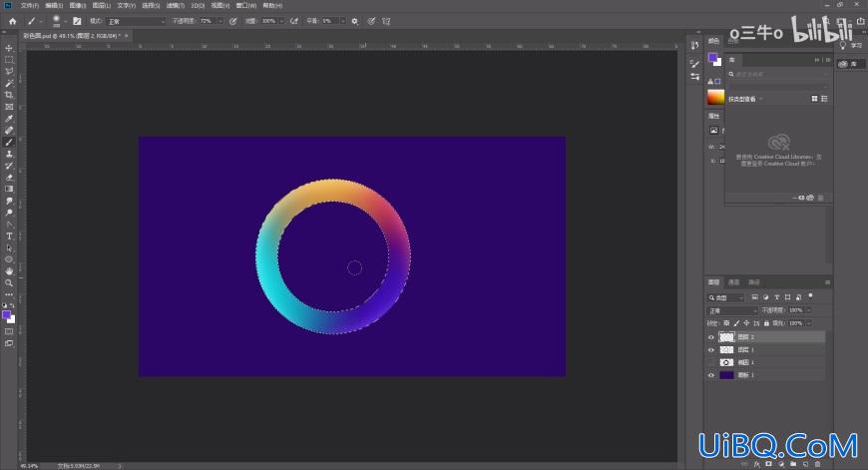This screenshot has height=470, width=868.
Task: Select the Gradient tool
Action: click(x=9, y=189)
